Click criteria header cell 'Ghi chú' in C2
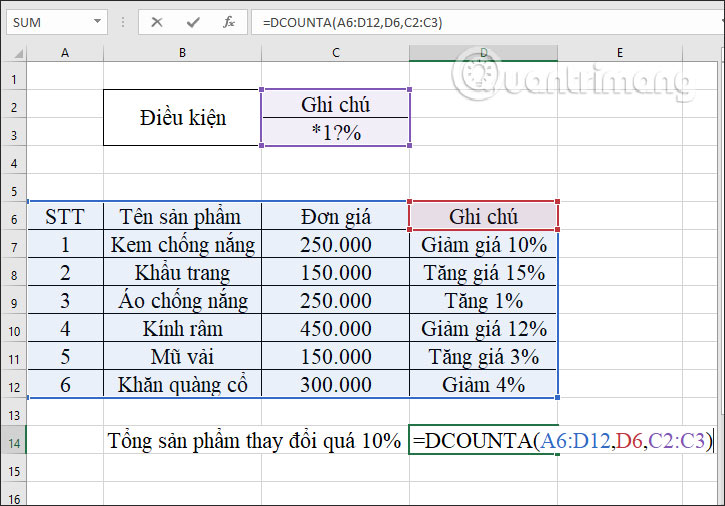This screenshot has width=725, height=506. point(335,104)
